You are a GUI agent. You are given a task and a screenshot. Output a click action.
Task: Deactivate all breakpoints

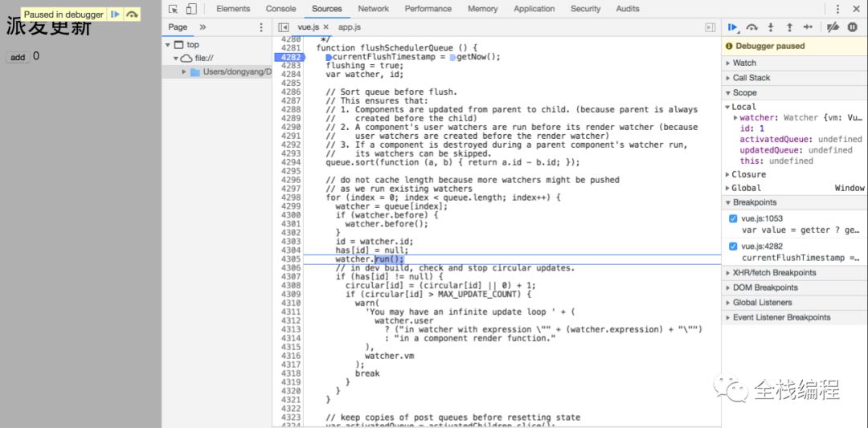tap(833, 27)
